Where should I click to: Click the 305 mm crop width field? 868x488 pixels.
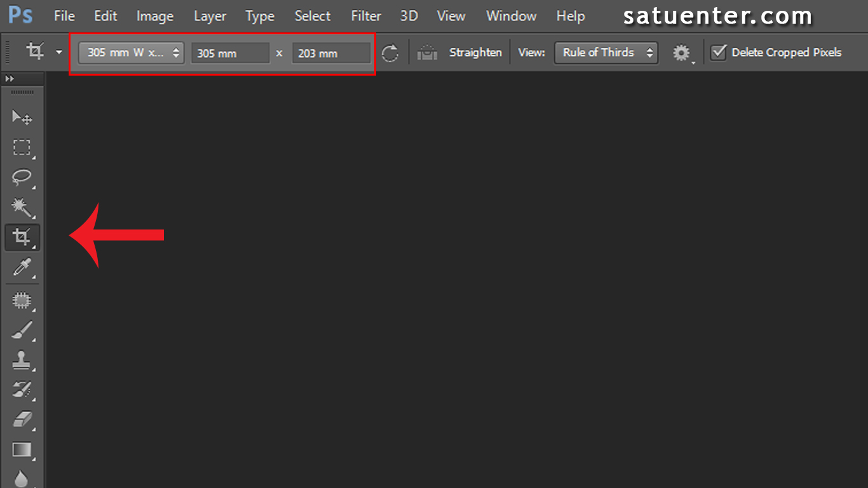(x=231, y=53)
